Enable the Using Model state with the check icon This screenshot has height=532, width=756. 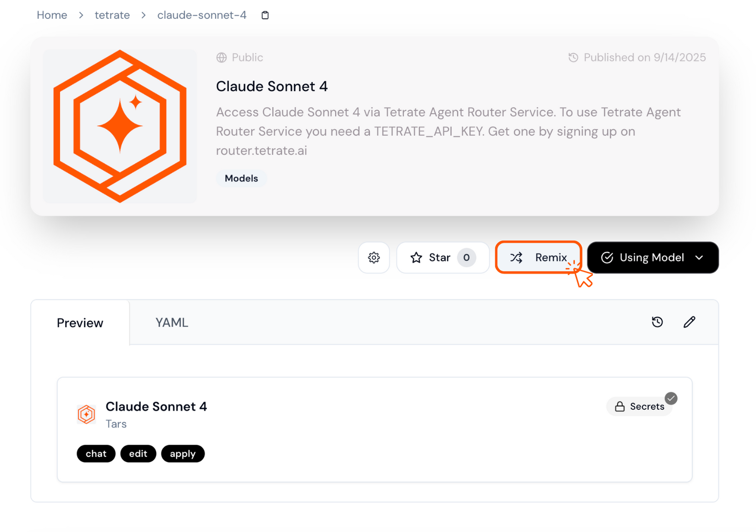607,257
